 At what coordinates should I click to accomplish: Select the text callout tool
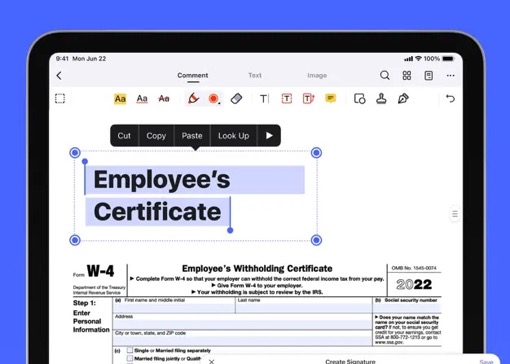[x=308, y=99]
